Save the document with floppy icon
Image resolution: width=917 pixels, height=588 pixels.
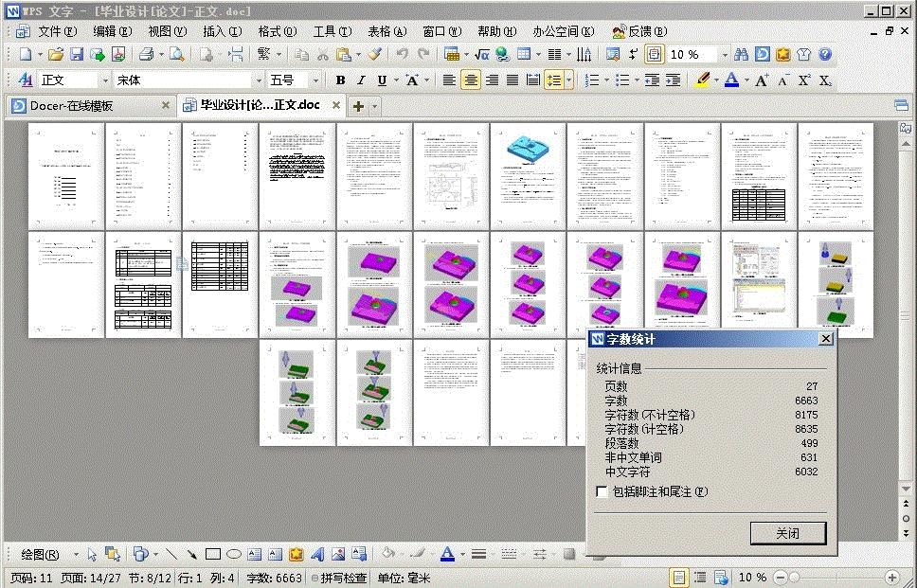tap(77, 54)
